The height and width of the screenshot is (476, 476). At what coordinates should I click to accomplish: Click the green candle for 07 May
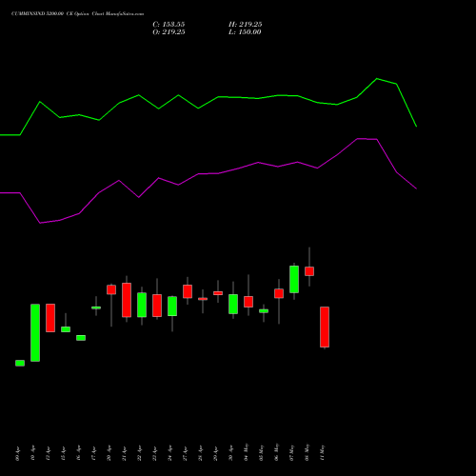tap(294, 279)
